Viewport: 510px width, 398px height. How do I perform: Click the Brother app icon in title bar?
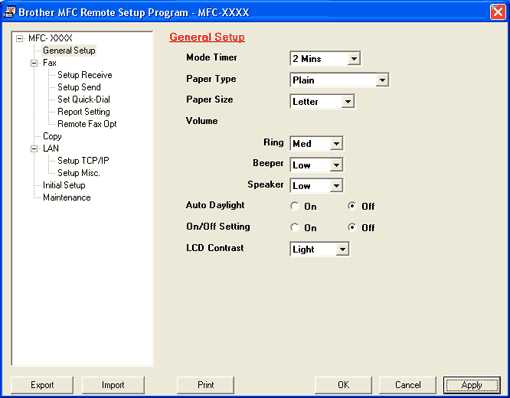[x=9, y=12]
